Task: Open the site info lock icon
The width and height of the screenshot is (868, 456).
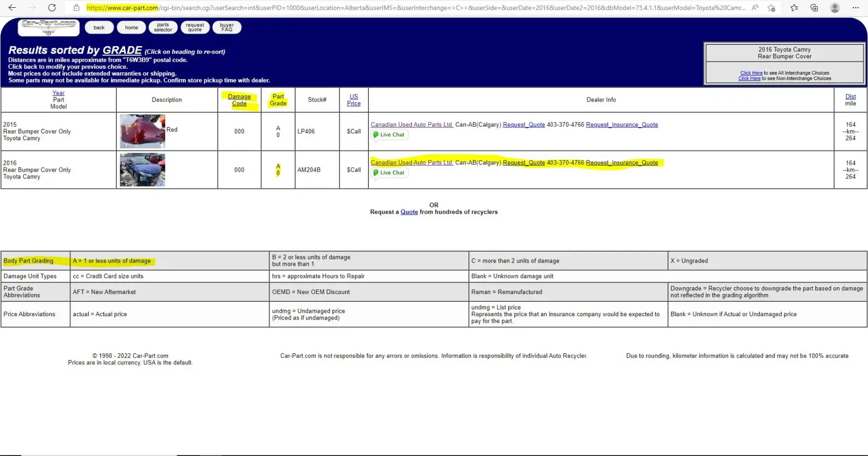Action: coord(76,8)
